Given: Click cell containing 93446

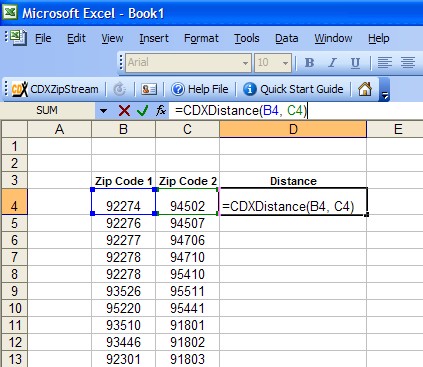Looking at the screenshot, I should coord(123,342).
